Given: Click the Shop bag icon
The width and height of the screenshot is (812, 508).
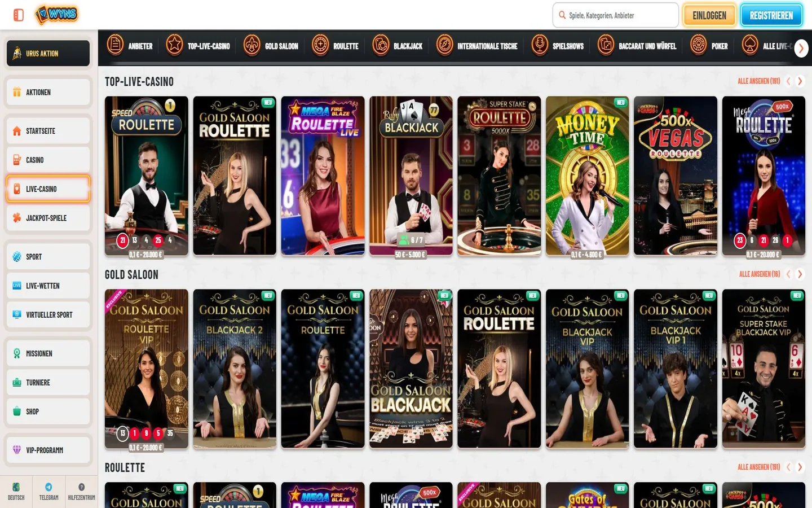Looking at the screenshot, I should [x=17, y=411].
